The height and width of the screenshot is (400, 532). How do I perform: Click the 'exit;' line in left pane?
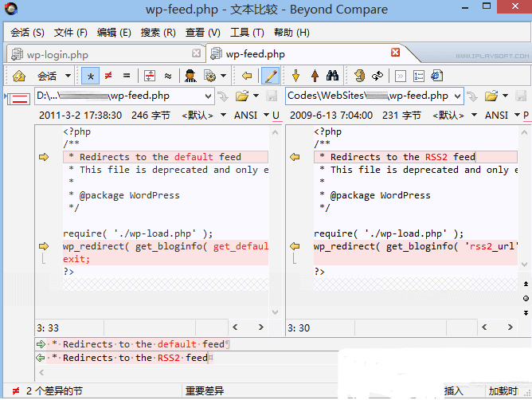pos(166,259)
